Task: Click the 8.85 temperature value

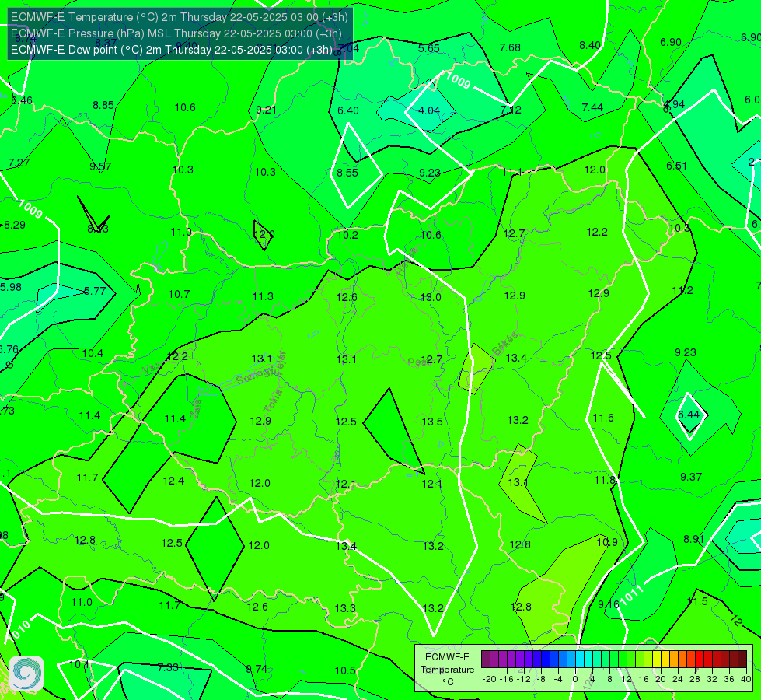Action: coord(103,106)
